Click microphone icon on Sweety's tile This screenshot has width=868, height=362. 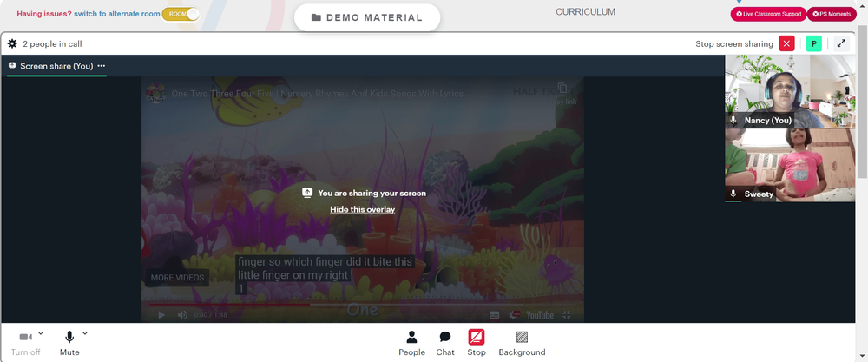(x=733, y=194)
